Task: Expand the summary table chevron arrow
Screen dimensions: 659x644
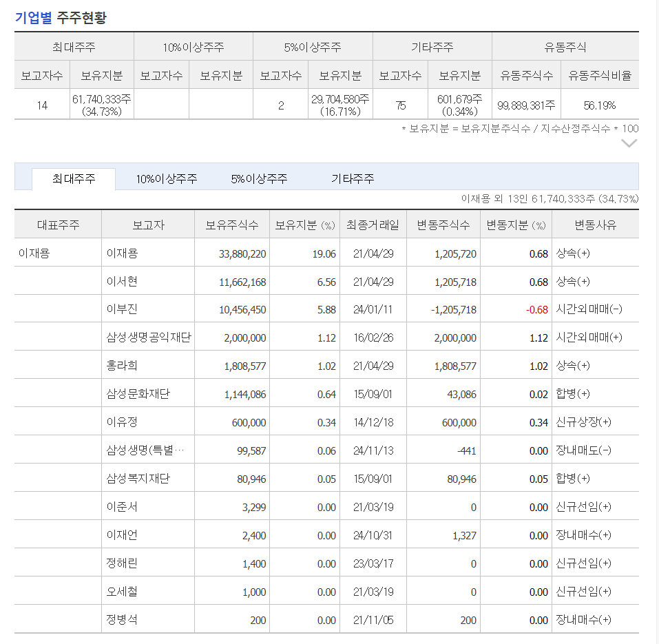Action: click(629, 144)
